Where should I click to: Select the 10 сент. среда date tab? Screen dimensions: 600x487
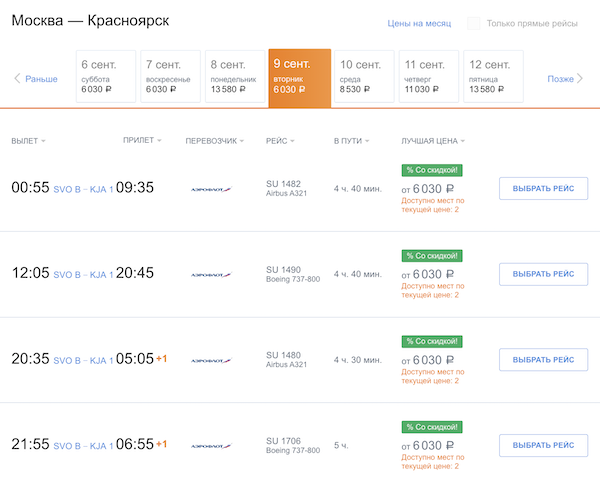(364, 77)
